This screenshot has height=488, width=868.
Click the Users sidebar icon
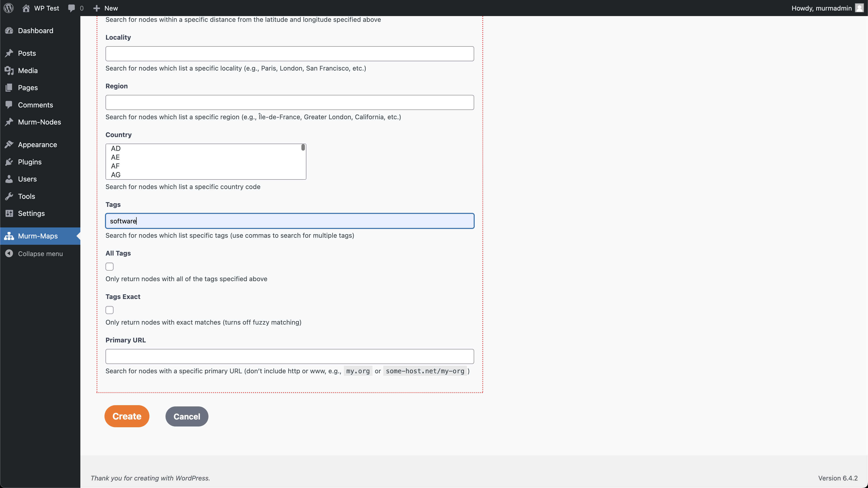10,179
